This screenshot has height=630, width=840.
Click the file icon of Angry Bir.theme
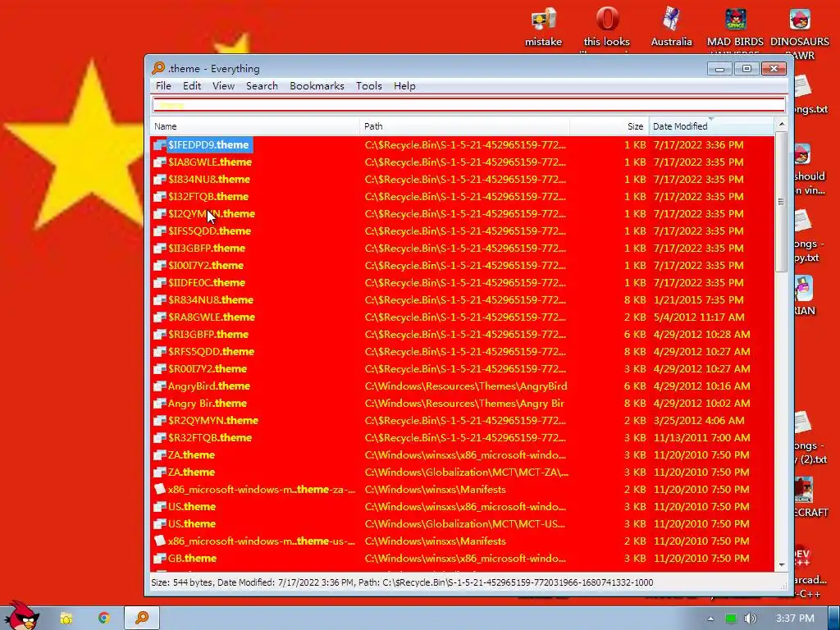(160, 403)
